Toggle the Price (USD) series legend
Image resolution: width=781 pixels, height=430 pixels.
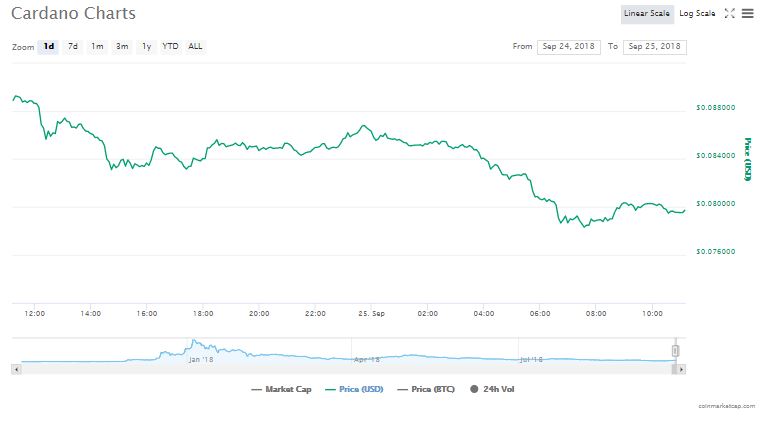354,389
